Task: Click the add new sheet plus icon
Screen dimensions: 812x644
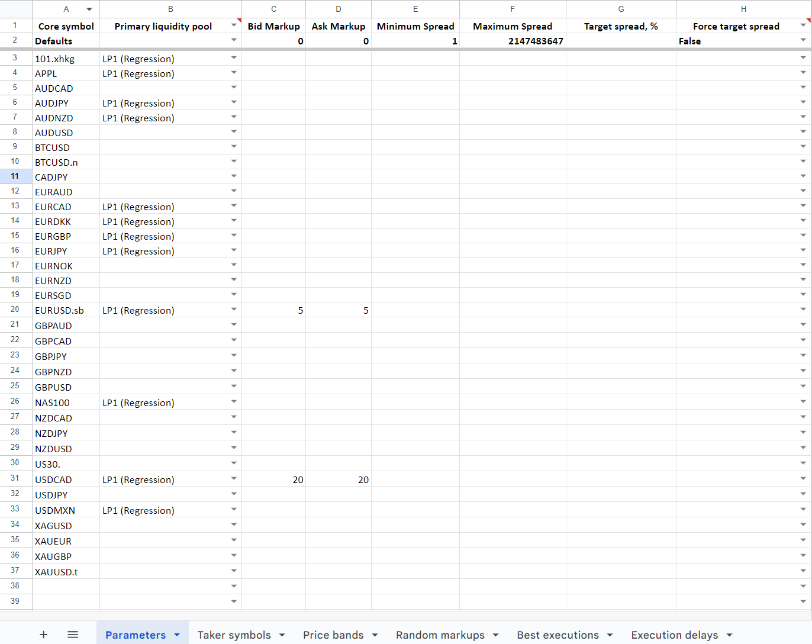Action: point(43,635)
